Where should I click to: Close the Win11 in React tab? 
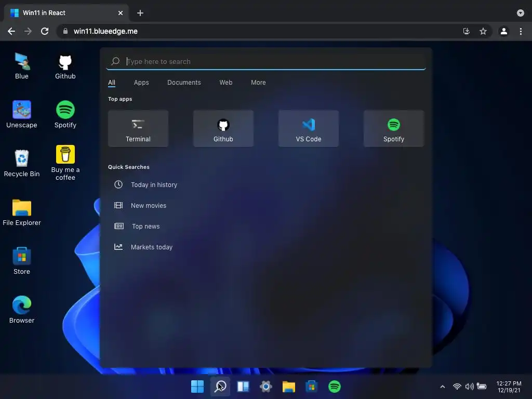pyautogui.click(x=121, y=13)
